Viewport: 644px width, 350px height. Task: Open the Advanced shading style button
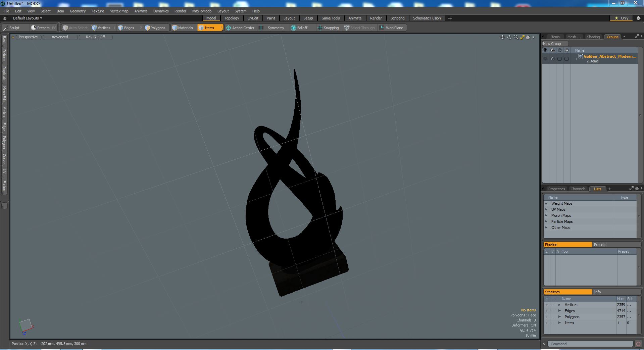click(60, 37)
